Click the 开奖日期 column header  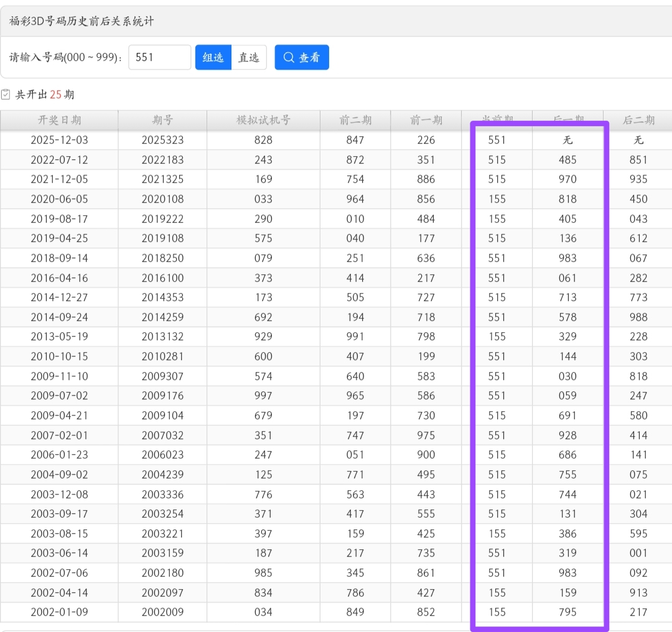pyautogui.click(x=59, y=120)
